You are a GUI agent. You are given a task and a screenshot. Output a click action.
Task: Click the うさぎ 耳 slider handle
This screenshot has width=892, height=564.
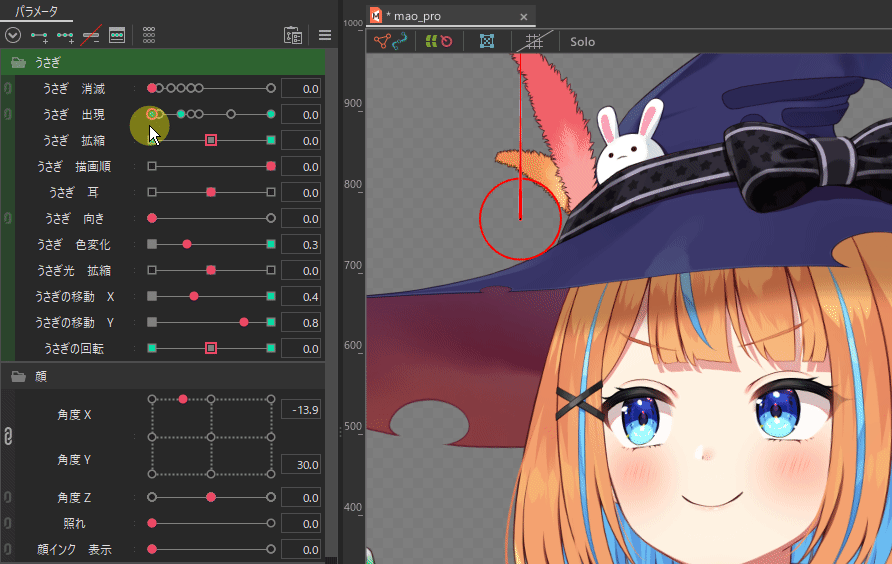point(211,192)
